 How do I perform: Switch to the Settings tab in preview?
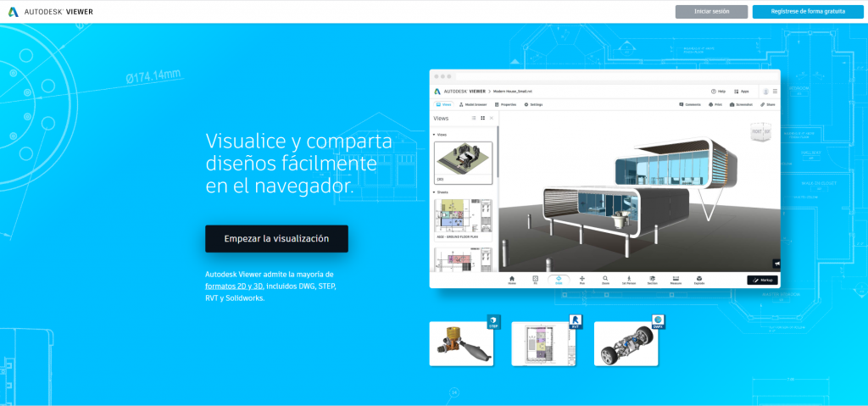pos(533,104)
